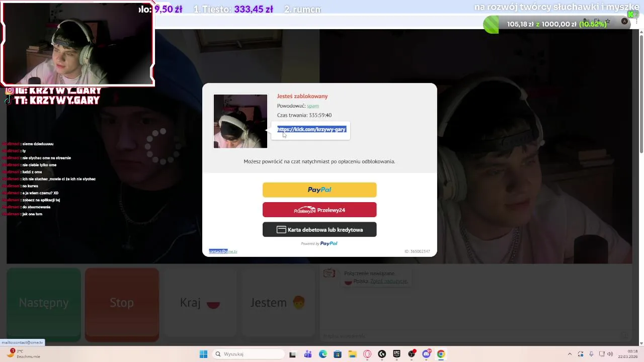Pay the unblock fee with PayPal
Image resolution: width=644 pixels, height=362 pixels.
[319, 190]
